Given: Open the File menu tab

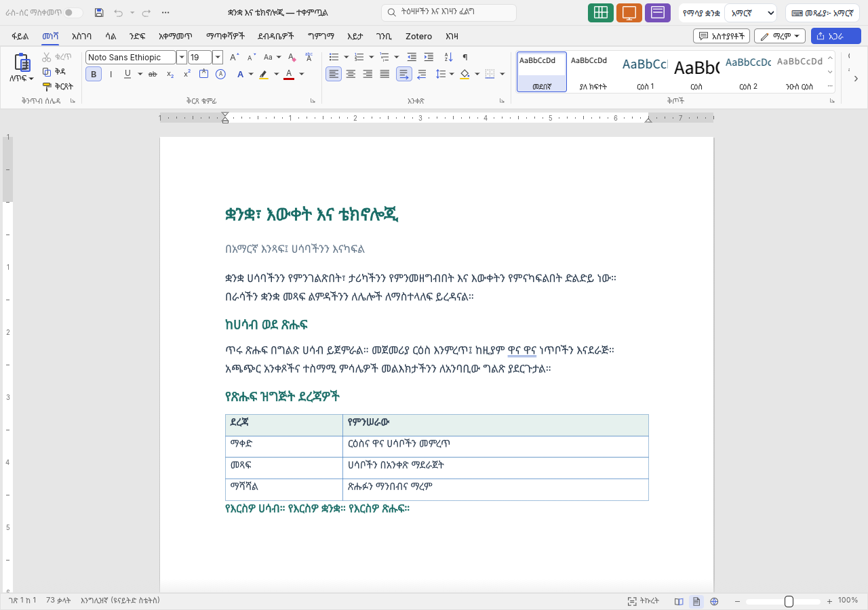Looking at the screenshot, I should 20,37.
